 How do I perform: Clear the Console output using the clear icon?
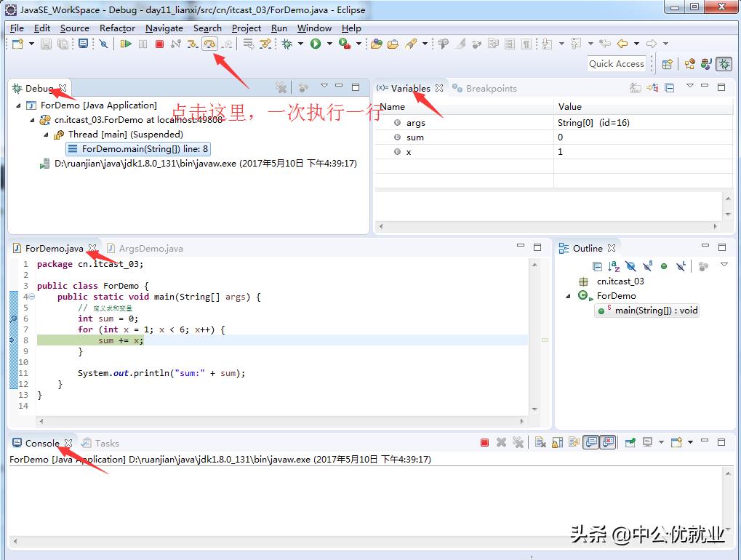(x=540, y=442)
